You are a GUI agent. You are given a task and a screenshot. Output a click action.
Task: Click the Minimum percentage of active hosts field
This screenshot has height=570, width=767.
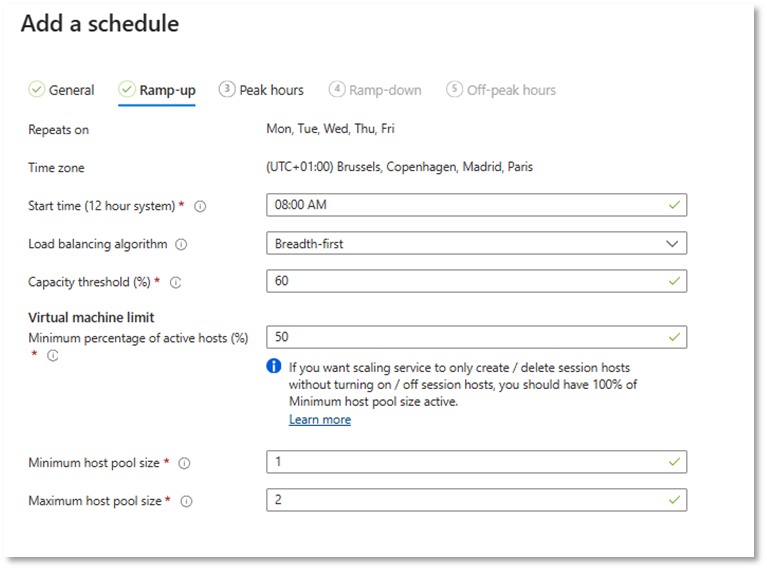pos(476,337)
